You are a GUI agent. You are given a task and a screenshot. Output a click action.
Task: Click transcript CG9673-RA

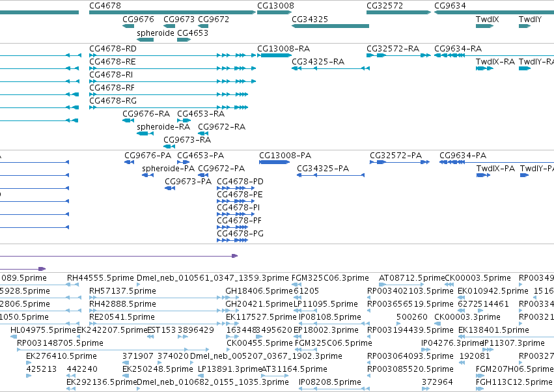tap(187, 140)
